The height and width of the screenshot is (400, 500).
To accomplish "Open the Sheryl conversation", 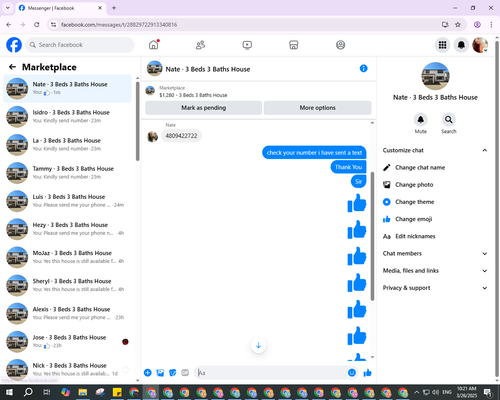I will 67,285.
